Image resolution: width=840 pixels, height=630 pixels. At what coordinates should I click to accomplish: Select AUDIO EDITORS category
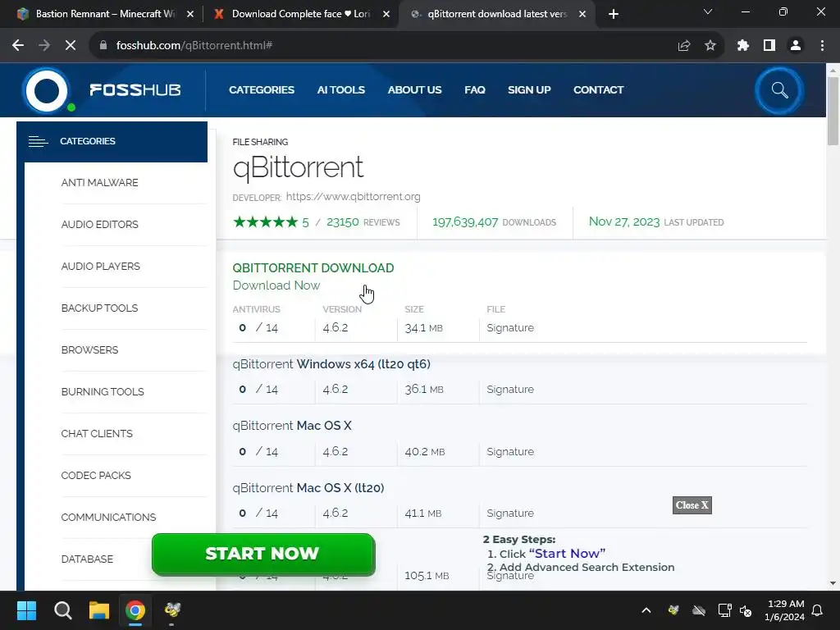(99, 225)
